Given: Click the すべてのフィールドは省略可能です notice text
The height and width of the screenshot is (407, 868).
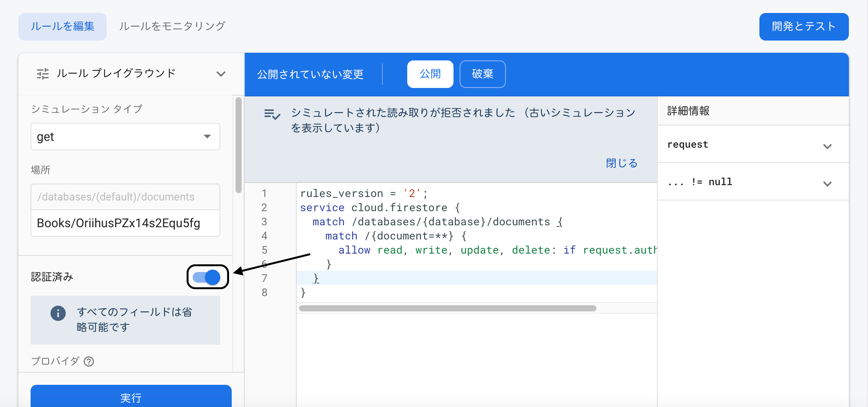Looking at the screenshot, I should coord(134,320).
